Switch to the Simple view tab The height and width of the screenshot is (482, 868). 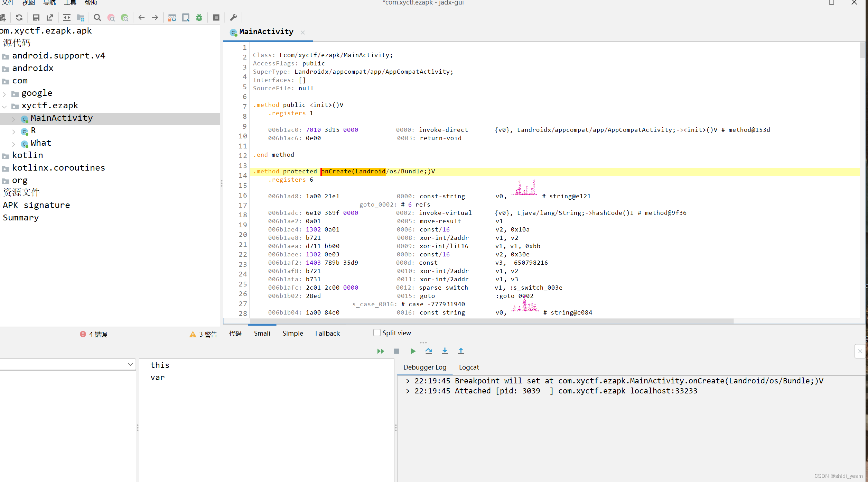coord(292,333)
